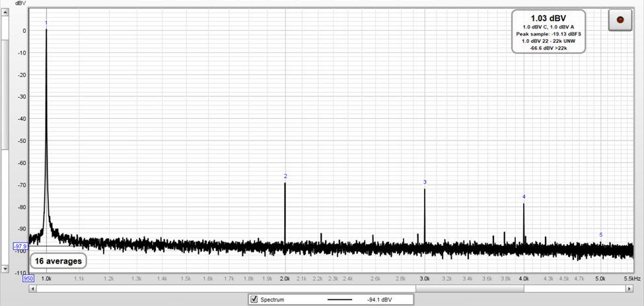Viewport: 644px width, 306px height.
Task: Click fundamental marker 1 at 1.0k
Action: coord(46,23)
